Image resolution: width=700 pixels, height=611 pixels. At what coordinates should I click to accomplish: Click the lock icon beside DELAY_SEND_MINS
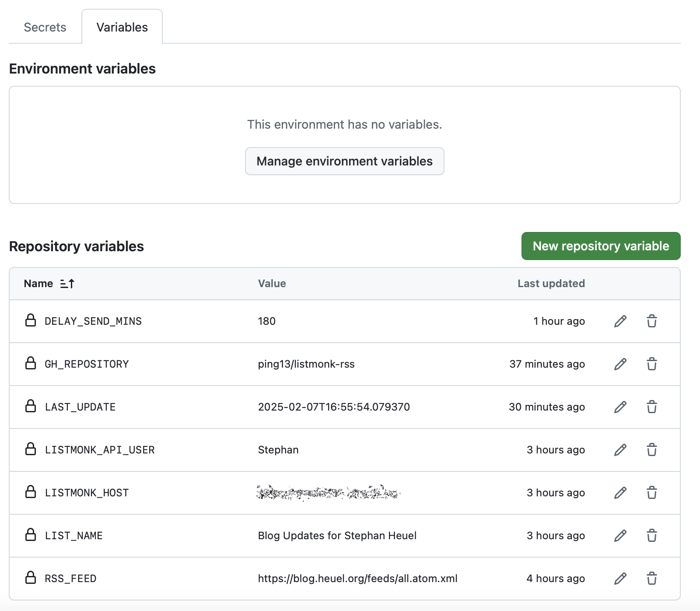[31, 320]
